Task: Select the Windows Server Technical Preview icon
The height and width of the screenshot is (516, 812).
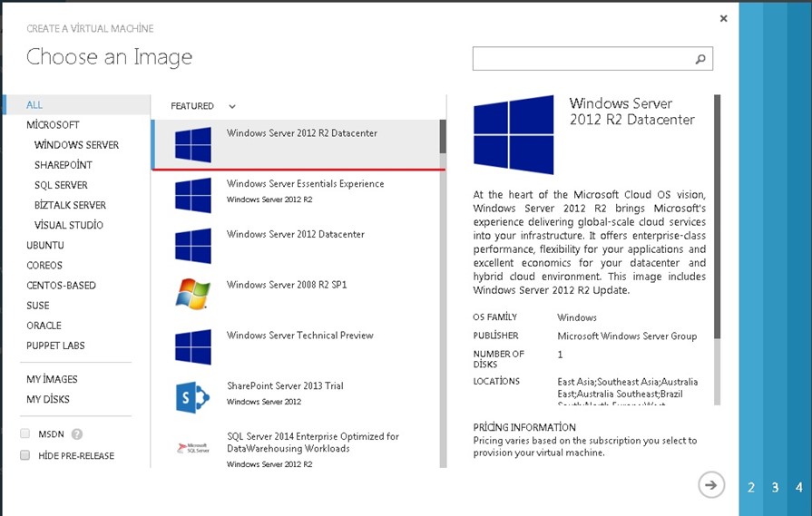Action: coord(192,346)
